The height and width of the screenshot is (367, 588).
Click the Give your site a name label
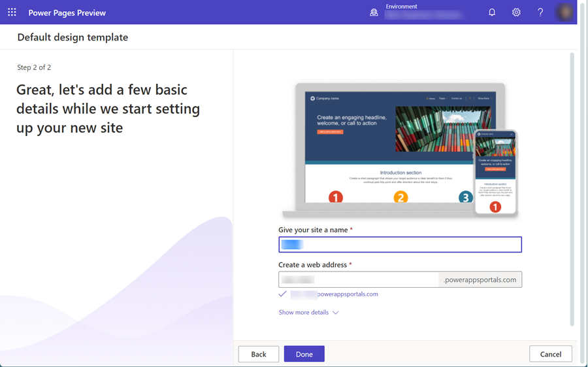[313, 230]
